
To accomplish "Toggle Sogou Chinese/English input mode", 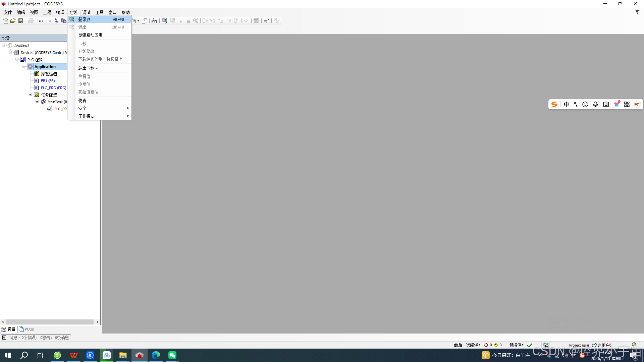I will [567, 105].
